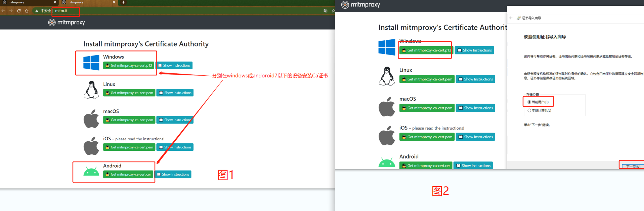The height and width of the screenshot is (211, 644).
Task: Show Instructions for iOS in right page
Action: (475, 137)
